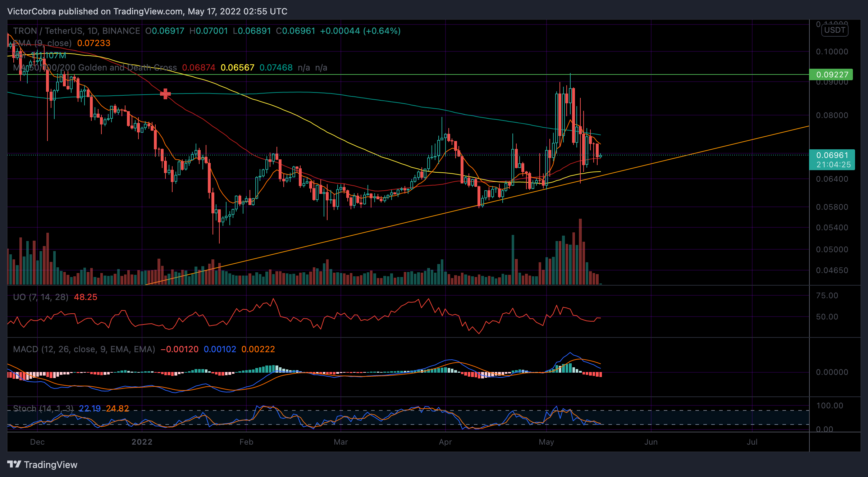Click the 0.04650 price axis label
The height and width of the screenshot is (477, 868).
832,271
